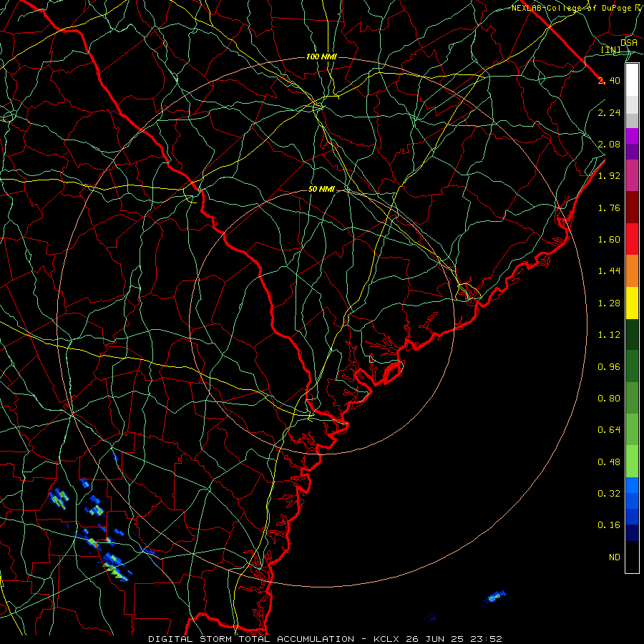Click the [IN] units label
The height and width of the screenshot is (644, 644).
click(x=611, y=49)
